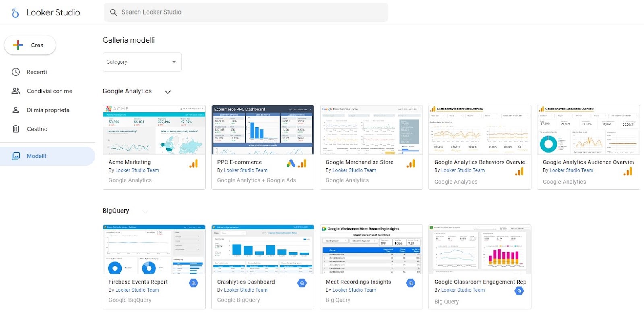Open Looker Studio Team link on Firebase Events Report
This screenshot has height=315, width=644.
(137, 290)
